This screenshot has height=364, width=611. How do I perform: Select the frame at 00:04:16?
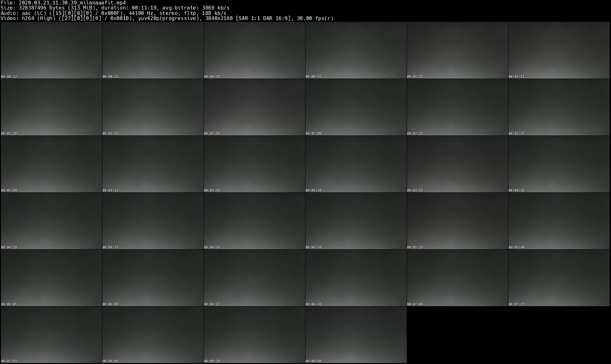(559, 164)
